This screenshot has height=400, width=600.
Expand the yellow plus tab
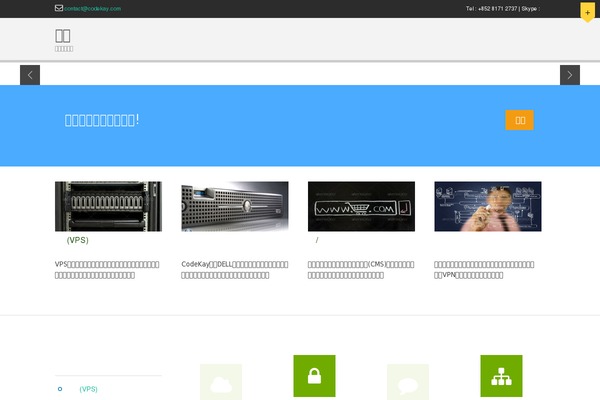click(587, 12)
